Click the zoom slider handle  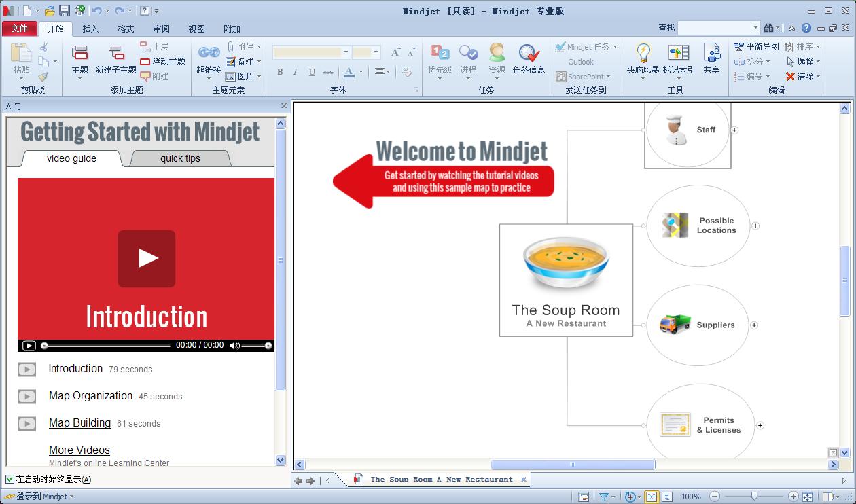(754, 497)
